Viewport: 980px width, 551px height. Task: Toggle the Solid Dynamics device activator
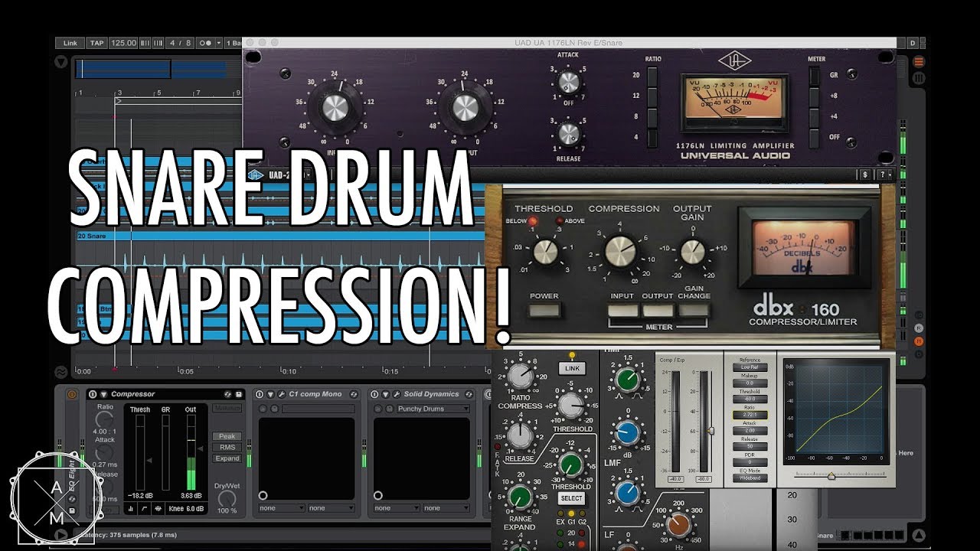coord(375,394)
